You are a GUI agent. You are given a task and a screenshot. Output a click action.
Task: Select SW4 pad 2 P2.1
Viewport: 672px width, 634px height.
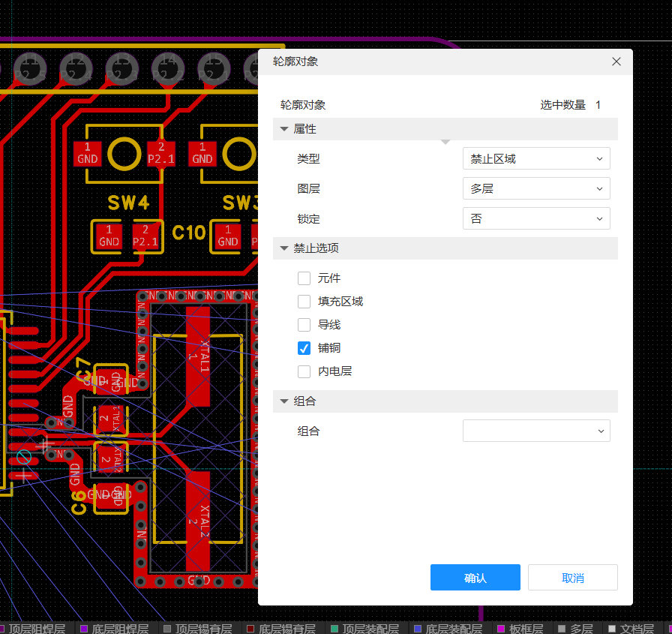coord(161,154)
